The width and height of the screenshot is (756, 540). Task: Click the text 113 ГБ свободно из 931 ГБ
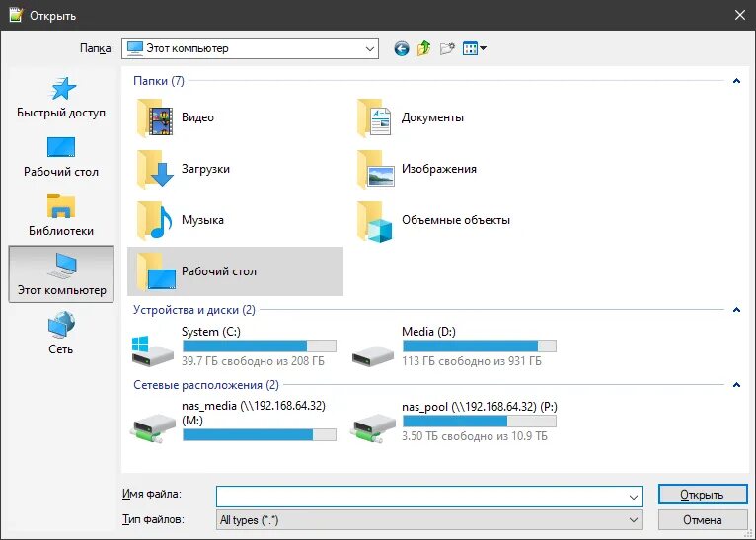tap(472, 361)
